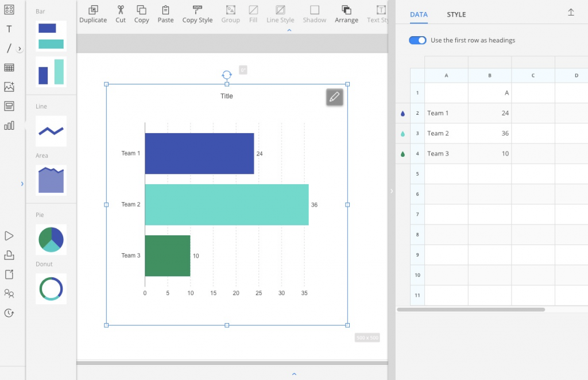Open the chart editor via the pencil icon
The height and width of the screenshot is (380, 588).
(334, 97)
